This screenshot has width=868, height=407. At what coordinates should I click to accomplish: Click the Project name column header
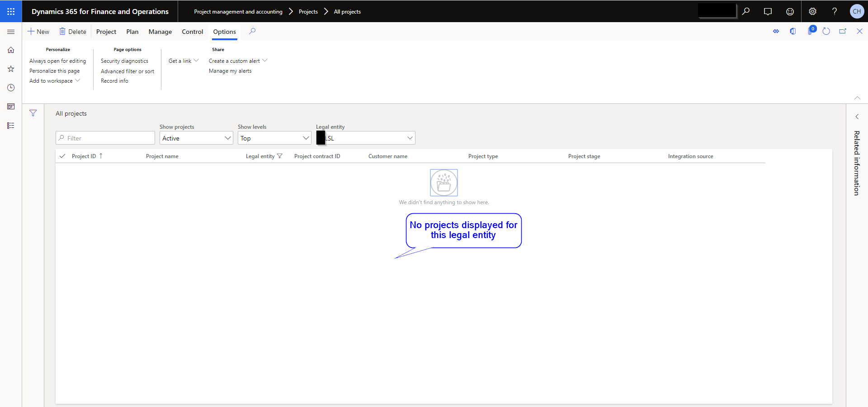[x=162, y=156]
